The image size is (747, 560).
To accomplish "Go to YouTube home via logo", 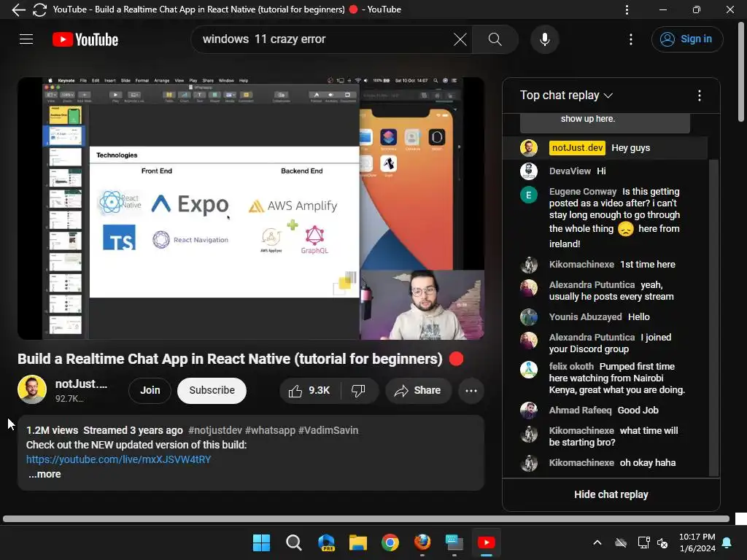I will (85, 39).
